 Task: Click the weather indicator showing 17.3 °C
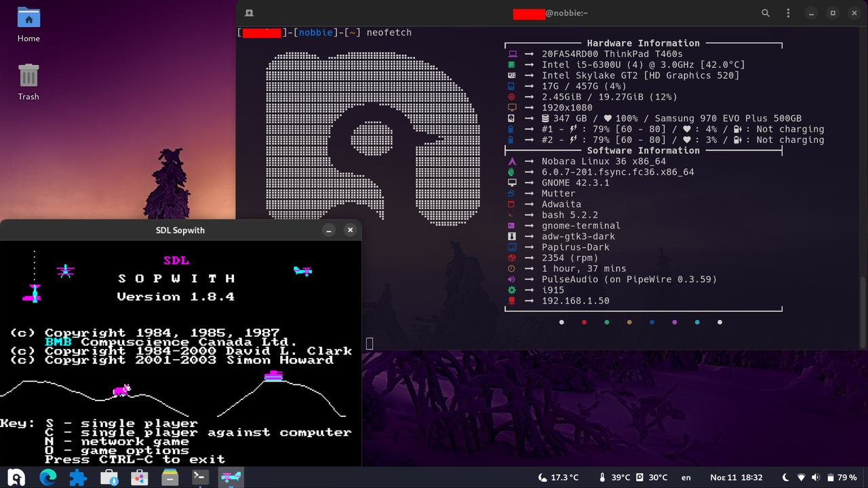coord(559,478)
